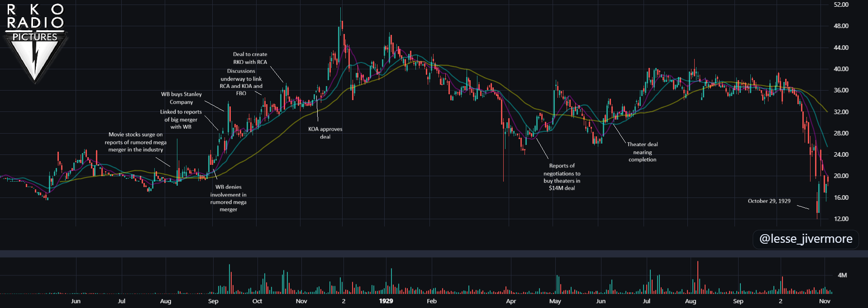
Task: Click the Oct label on the time axis
Action: (257, 301)
